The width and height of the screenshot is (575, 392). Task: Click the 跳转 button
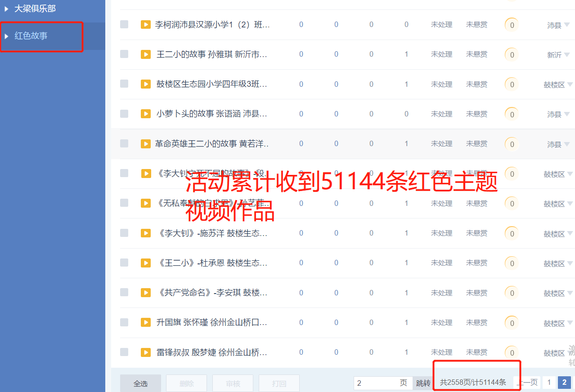pos(422,383)
